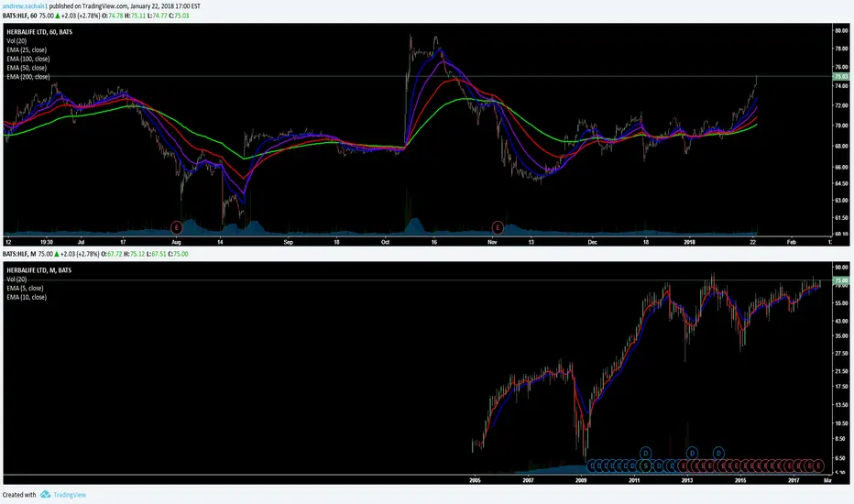The height and width of the screenshot is (504, 854).
Task: Click the 80.00 price scale label
Action: pyautogui.click(x=841, y=31)
